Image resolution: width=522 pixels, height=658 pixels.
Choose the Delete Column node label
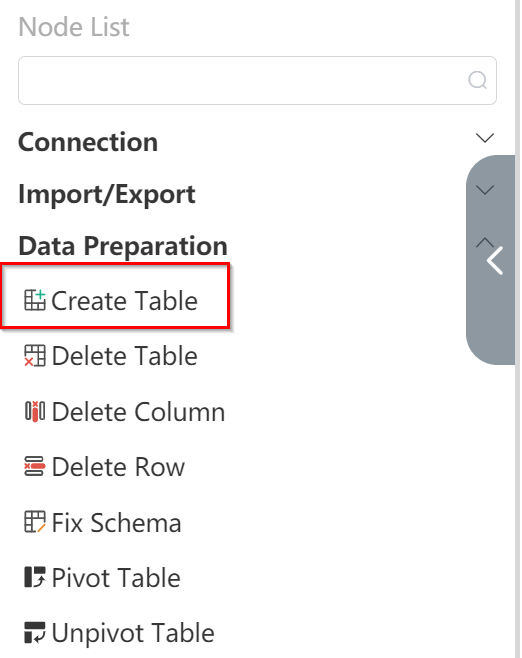point(138,411)
